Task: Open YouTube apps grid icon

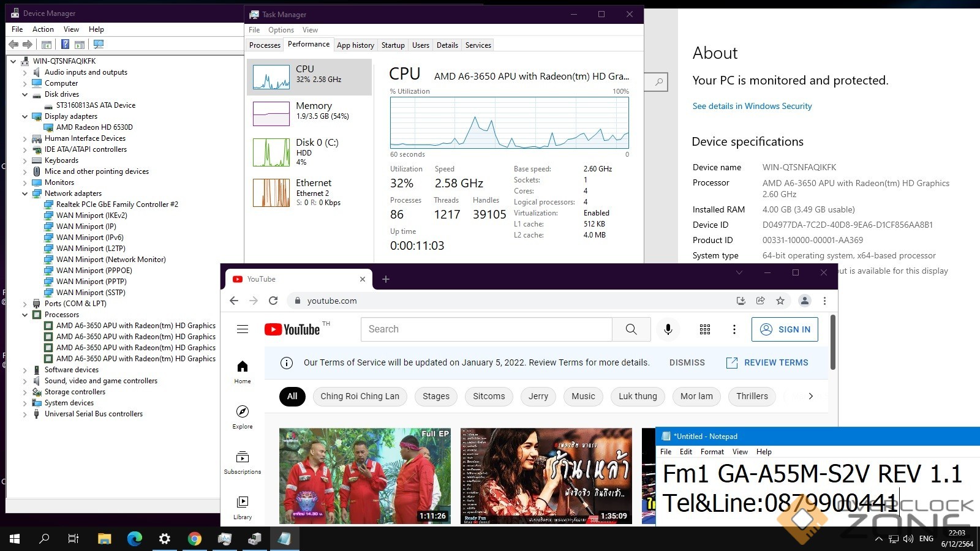Action: point(705,329)
